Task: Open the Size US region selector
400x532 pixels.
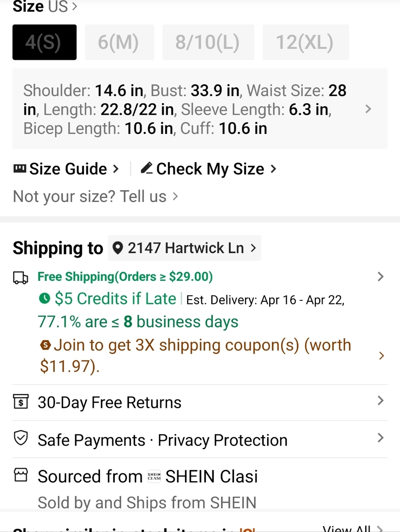Action: tap(45, 6)
